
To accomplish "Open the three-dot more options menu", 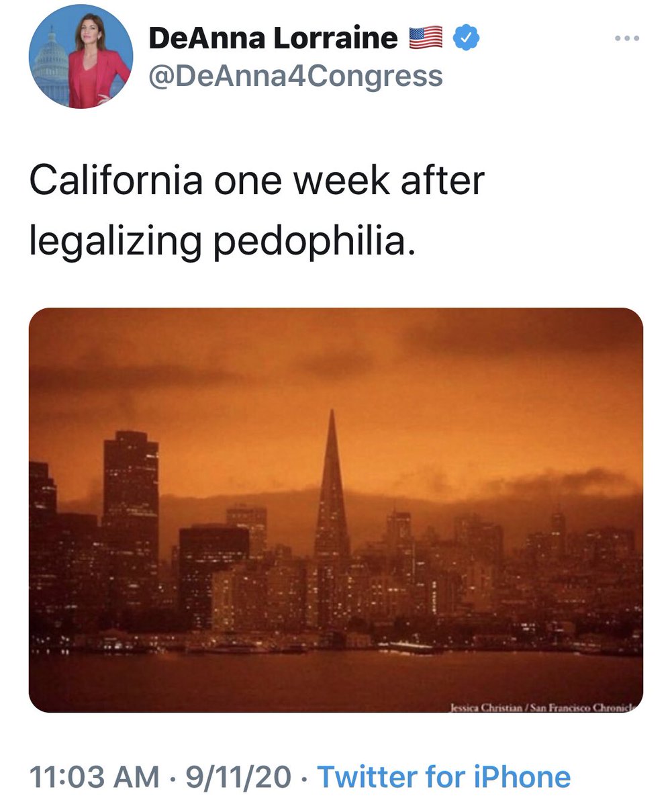I will tap(629, 38).
